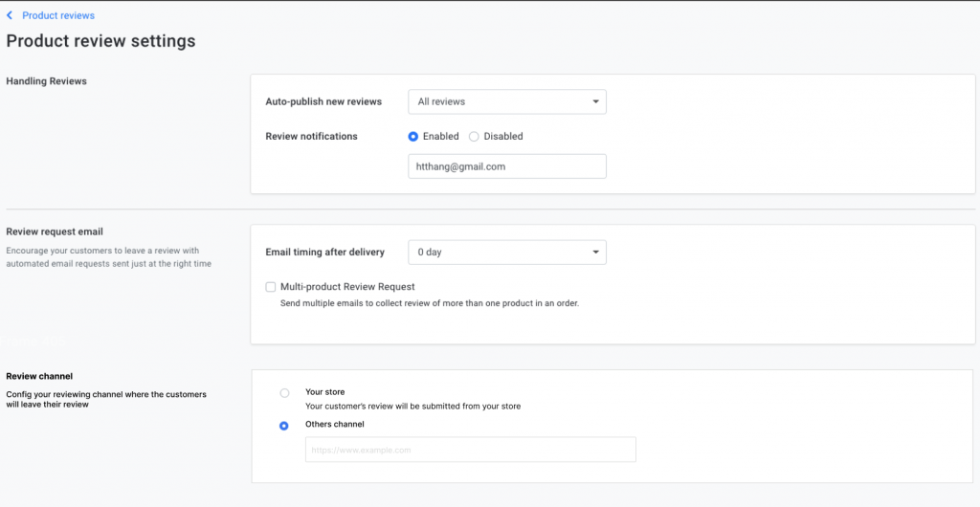Click the Your store label text
The image size is (980, 507).
point(325,392)
